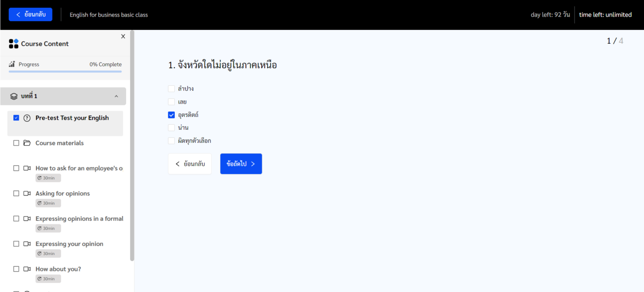Screen dimensions: 644x292
Task: Go to next question with ข้อถัดไป
Action: point(241,164)
